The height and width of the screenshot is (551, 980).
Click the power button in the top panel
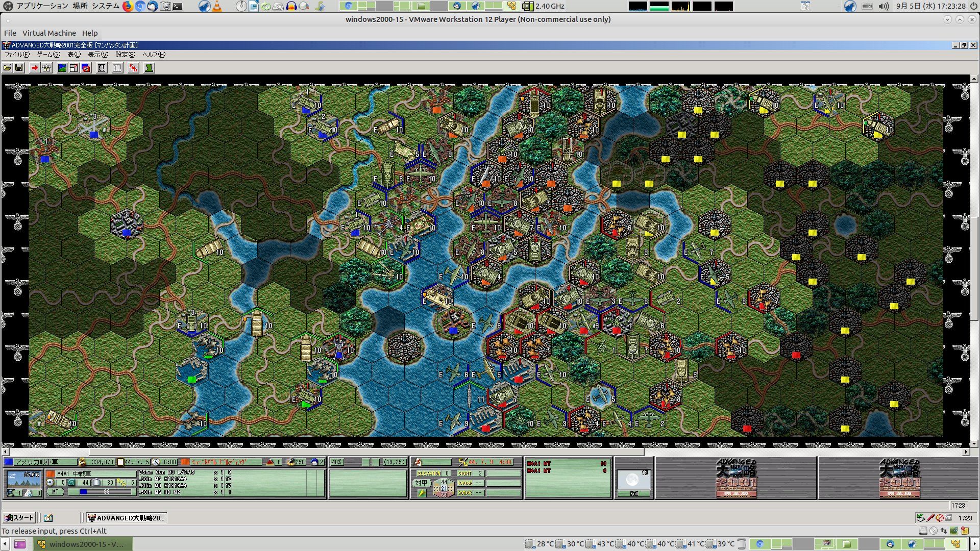click(973, 6)
